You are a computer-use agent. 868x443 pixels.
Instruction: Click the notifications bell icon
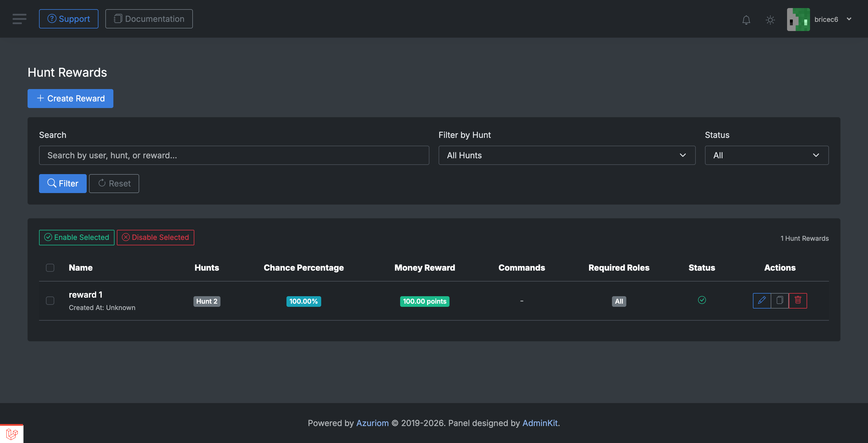(746, 20)
